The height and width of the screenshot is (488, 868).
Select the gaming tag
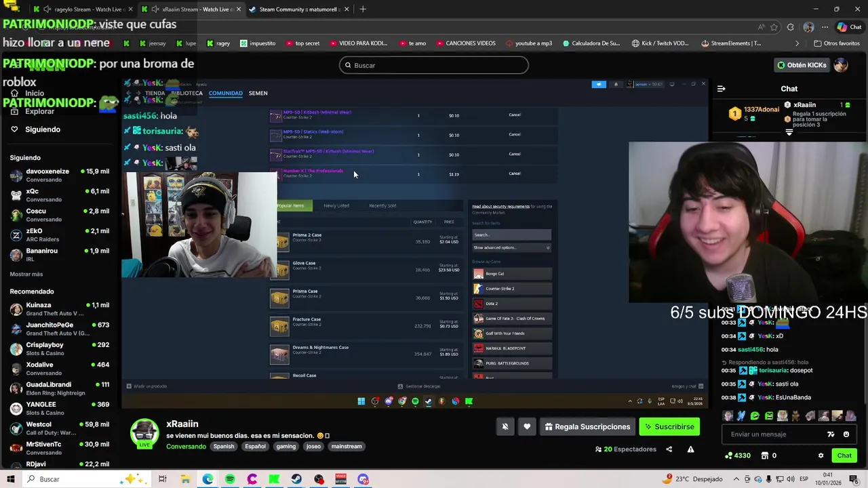pos(286,447)
